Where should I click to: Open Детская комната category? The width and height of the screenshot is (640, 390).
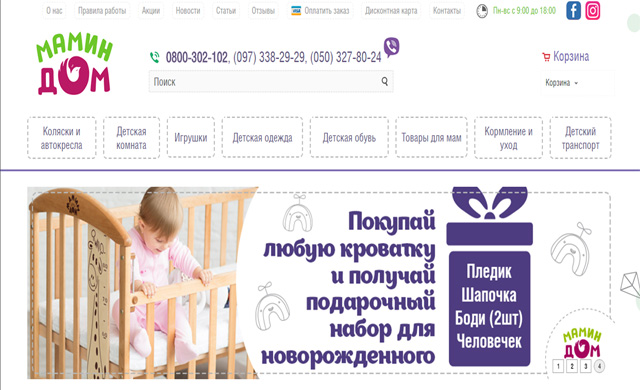pos(131,138)
